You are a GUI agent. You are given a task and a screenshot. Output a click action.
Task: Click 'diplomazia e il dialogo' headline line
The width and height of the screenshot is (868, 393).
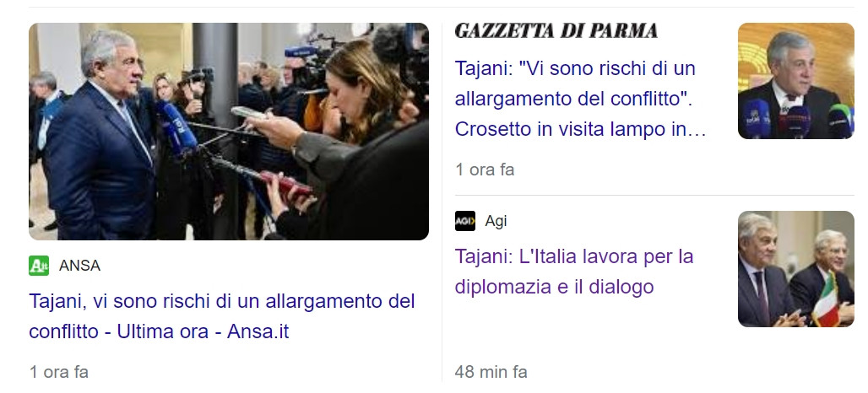pos(554,287)
